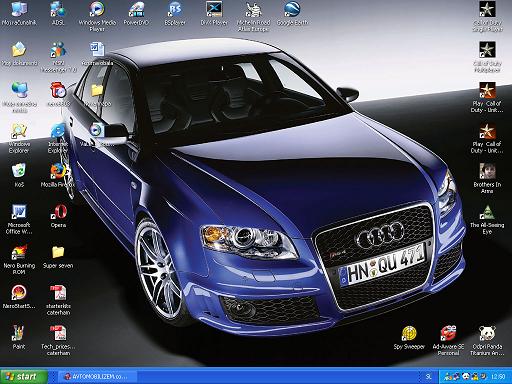
Task: Launch NeroStartSmart shortcut
Action: pyautogui.click(x=19, y=297)
